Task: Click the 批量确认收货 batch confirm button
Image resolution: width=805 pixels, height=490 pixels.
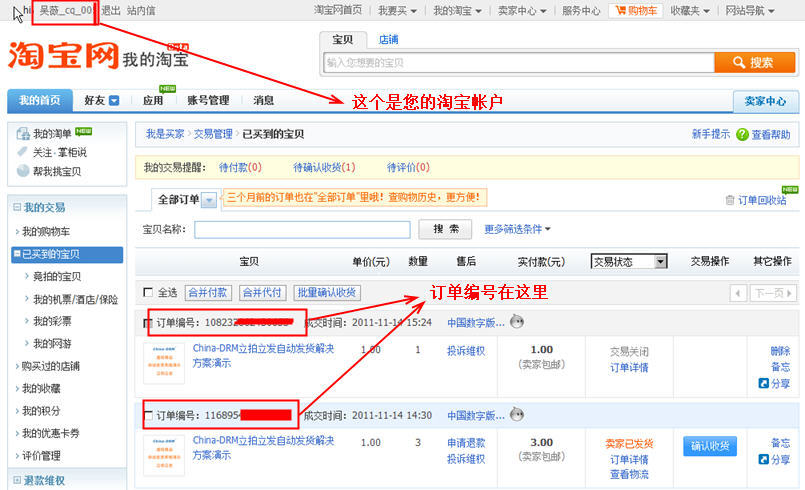Action: pos(327,293)
